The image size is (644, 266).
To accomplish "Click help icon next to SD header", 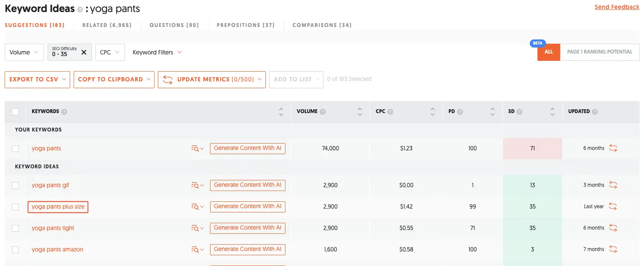I will click(519, 111).
